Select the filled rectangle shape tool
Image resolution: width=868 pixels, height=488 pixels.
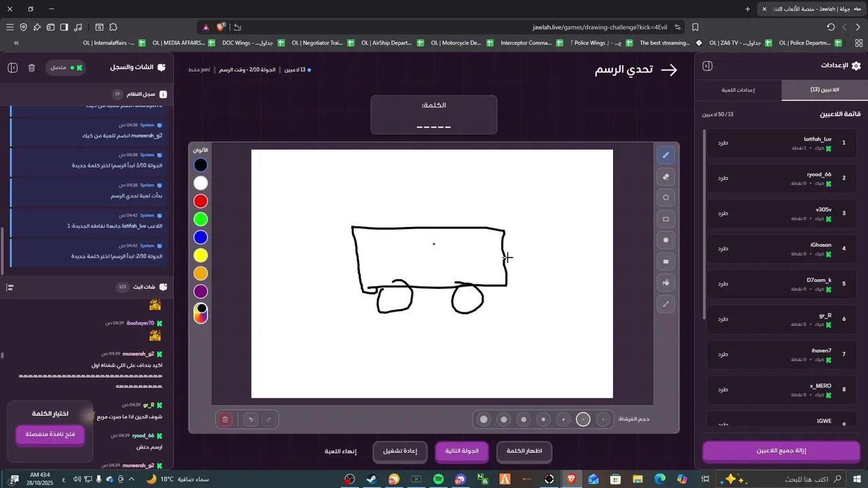665,262
